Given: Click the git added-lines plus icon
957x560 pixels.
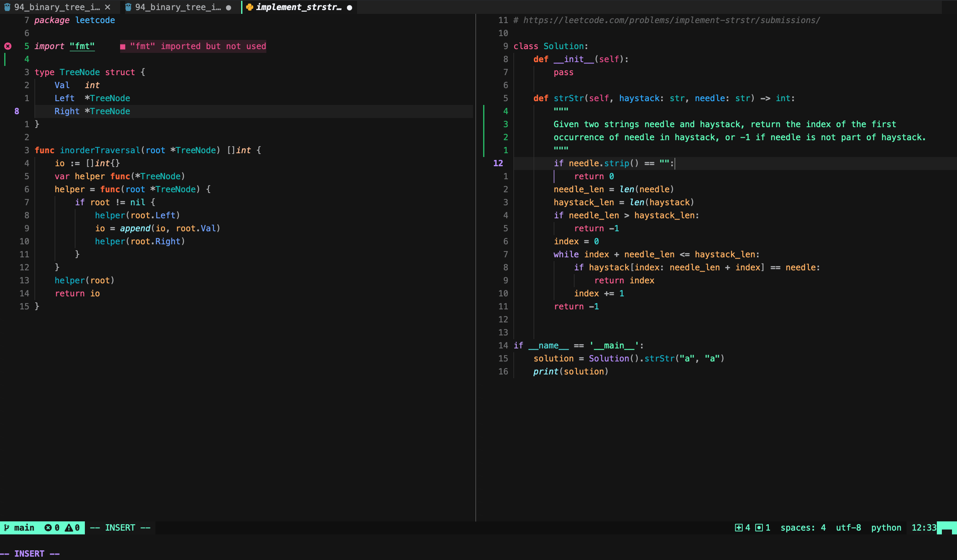Looking at the screenshot, I should coord(739,528).
